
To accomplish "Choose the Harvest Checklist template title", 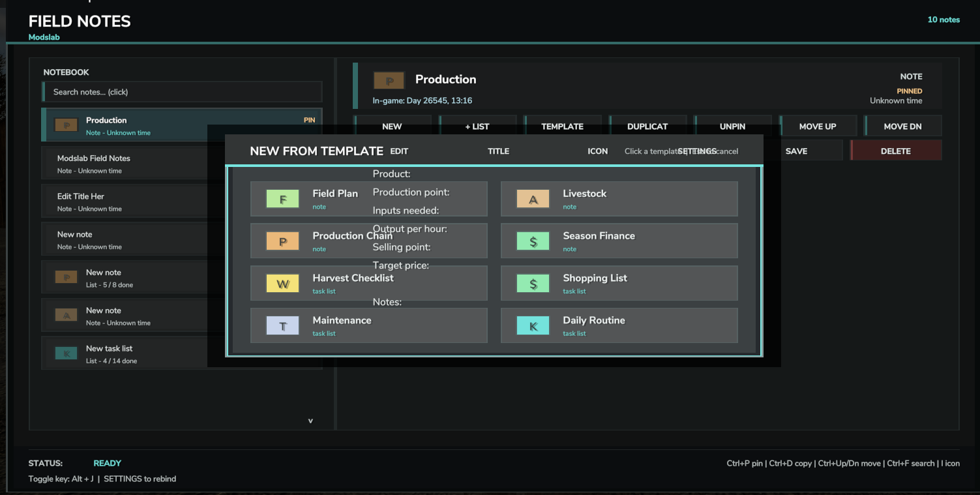I will 353,278.
